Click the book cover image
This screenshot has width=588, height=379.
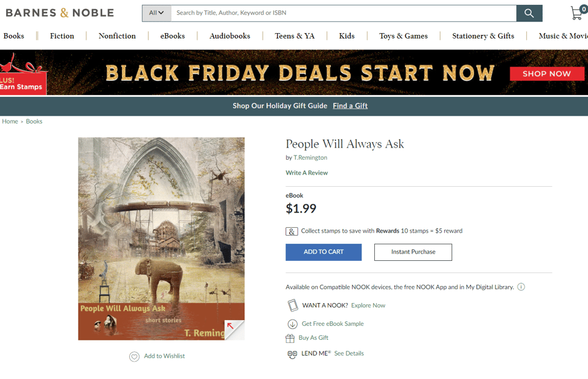coord(161,239)
